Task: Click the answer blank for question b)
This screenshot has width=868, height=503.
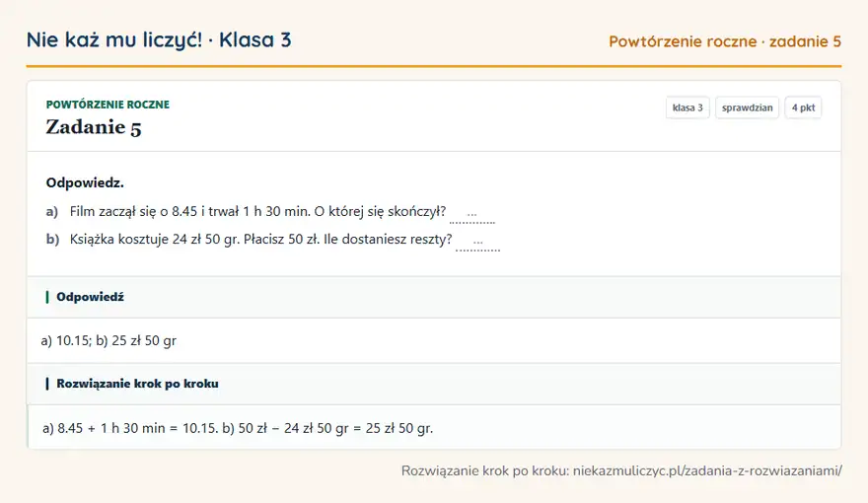Action: (477, 243)
